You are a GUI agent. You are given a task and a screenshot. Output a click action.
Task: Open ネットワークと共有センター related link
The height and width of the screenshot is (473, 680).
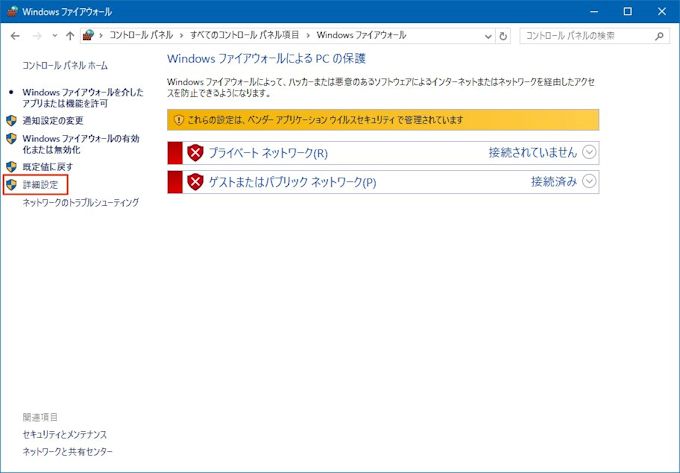click(67, 452)
